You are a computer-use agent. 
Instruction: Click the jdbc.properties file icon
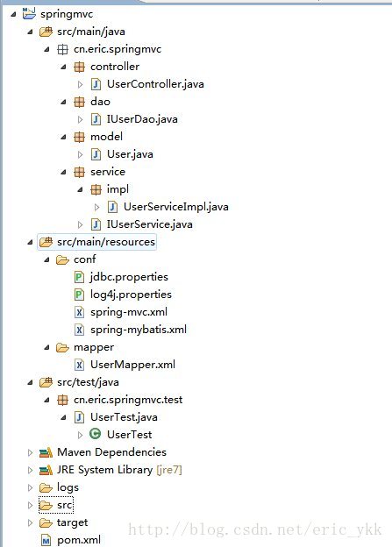click(79, 277)
